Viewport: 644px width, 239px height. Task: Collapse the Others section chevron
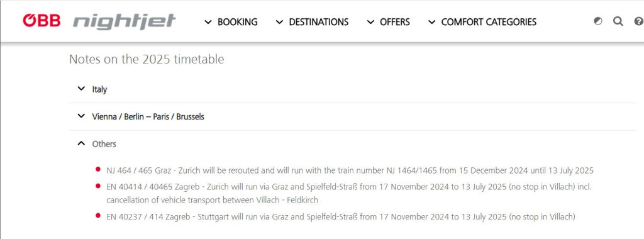(x=81, y=144)
